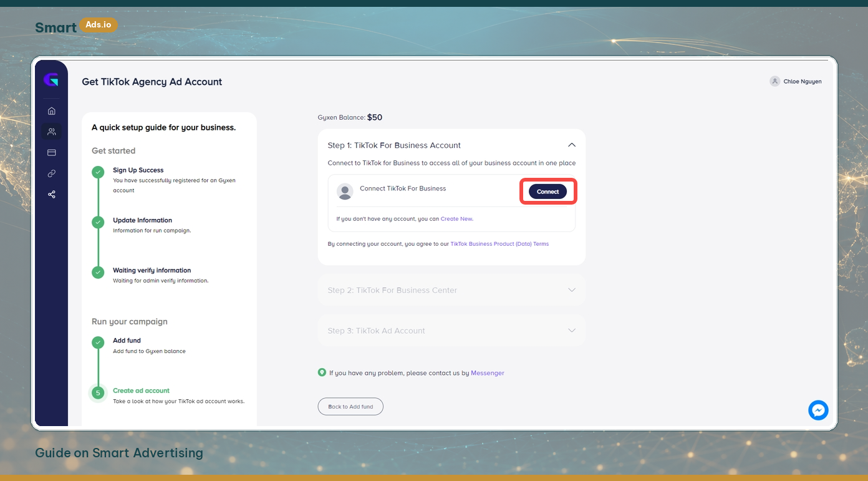Click the Run your campaign section label
The height and width of the screenshot is (481, 868).
[x=130, y=322]
